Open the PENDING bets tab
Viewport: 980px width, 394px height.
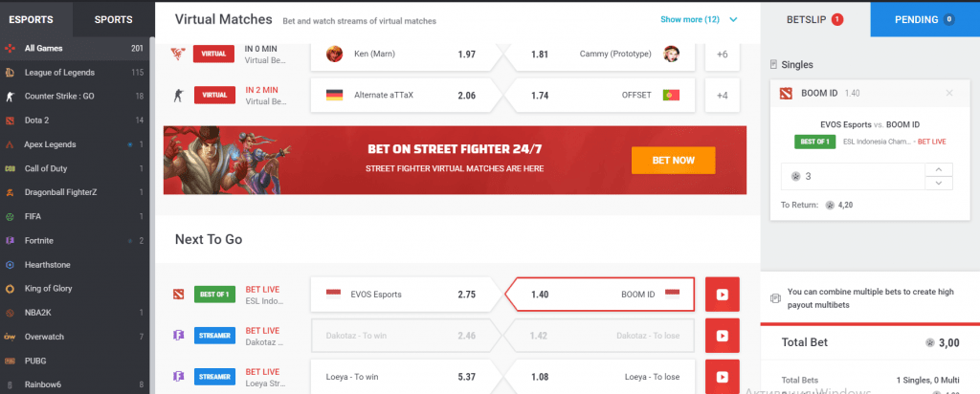click(x=925, y=19)
